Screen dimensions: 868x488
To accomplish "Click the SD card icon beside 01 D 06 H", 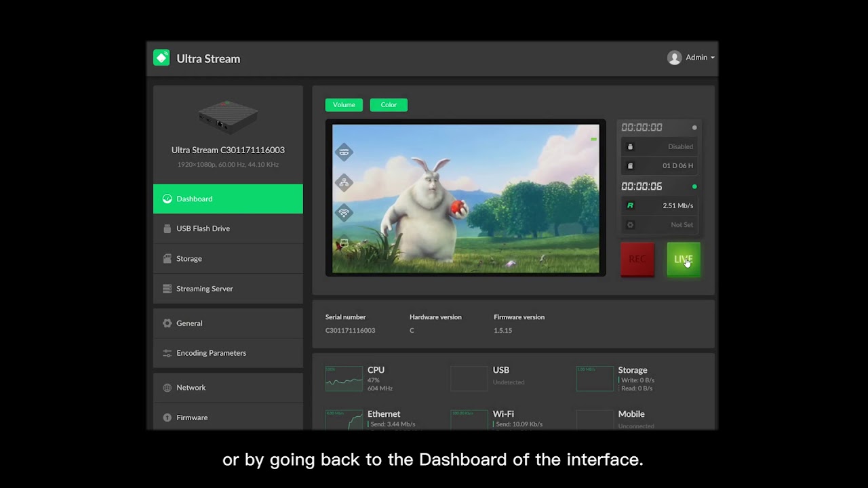I will point(630,165).
